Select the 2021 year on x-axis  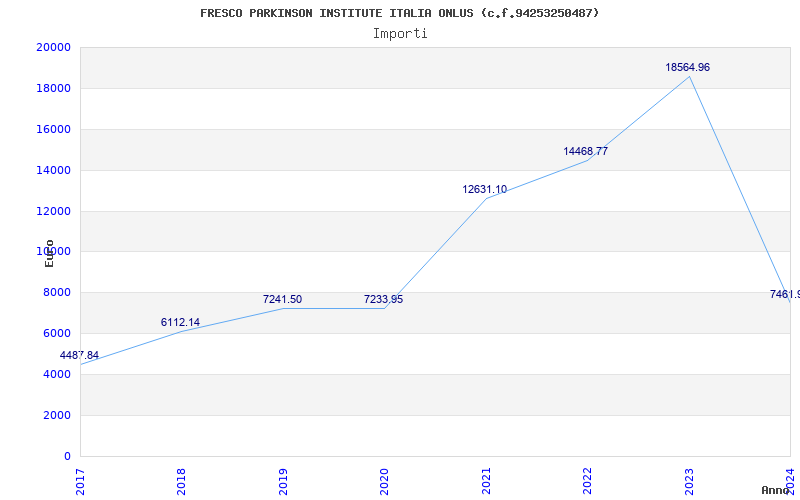tap(486, 480)
